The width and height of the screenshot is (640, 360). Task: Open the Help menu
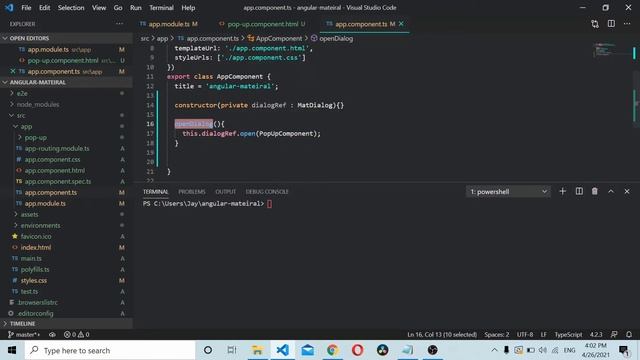tap(188, 7)
